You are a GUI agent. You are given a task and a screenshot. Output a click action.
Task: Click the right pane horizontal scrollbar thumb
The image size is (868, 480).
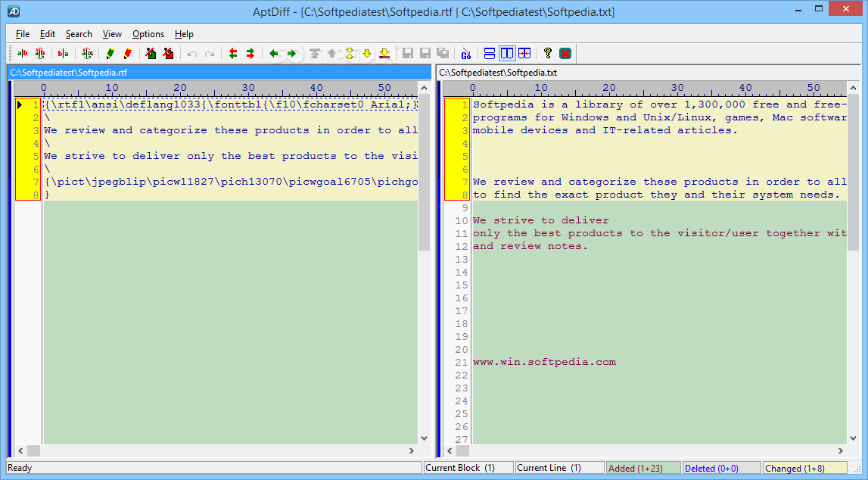463,450
